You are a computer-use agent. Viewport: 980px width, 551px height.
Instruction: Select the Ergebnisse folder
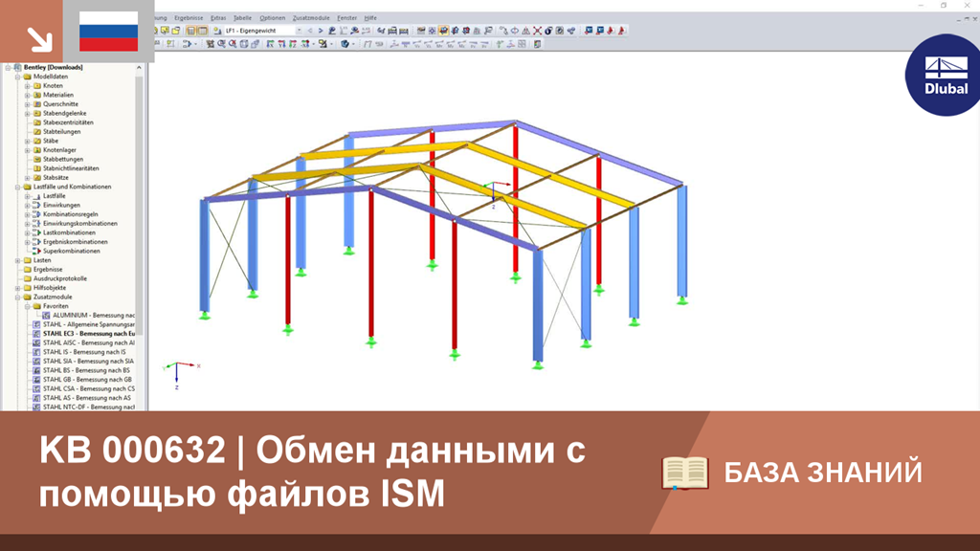coord(48,269)
